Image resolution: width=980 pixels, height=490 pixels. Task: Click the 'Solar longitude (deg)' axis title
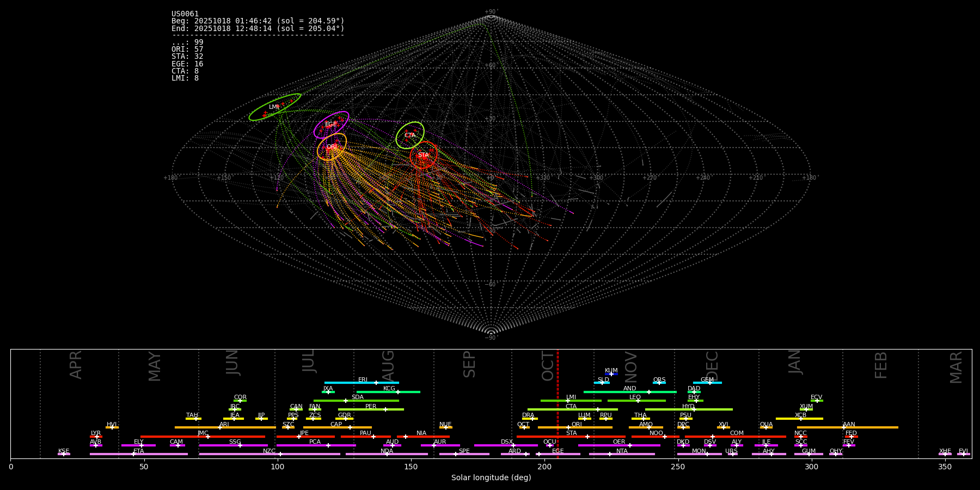491,478
